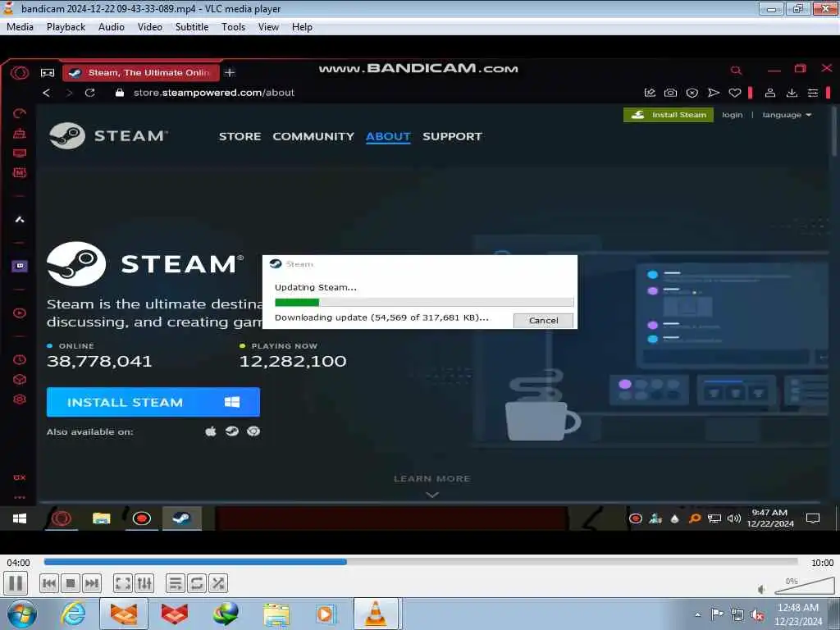Toggle VLC shuffle mode
Image resolution: width=840 pixels, height=630 pixels.
point(218,583)
